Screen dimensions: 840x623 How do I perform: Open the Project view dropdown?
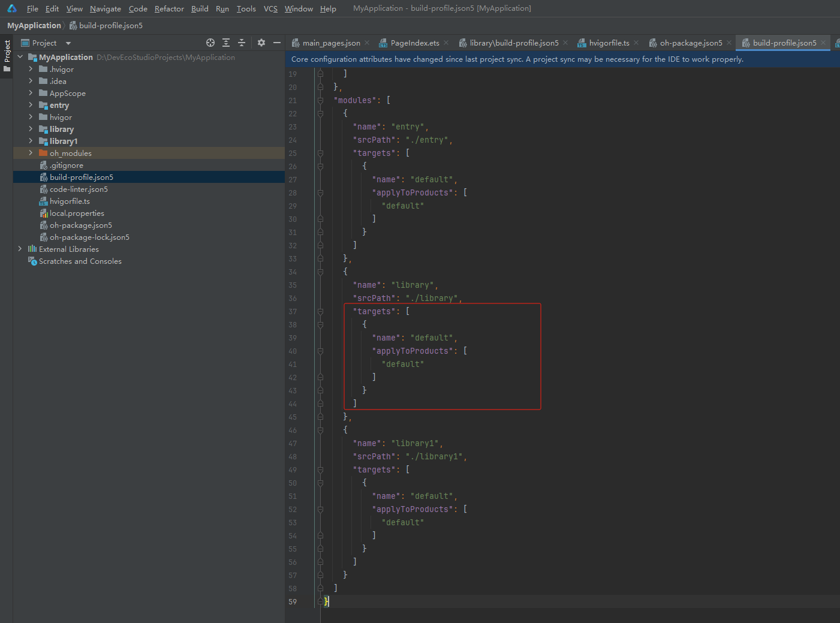(68, 43)
